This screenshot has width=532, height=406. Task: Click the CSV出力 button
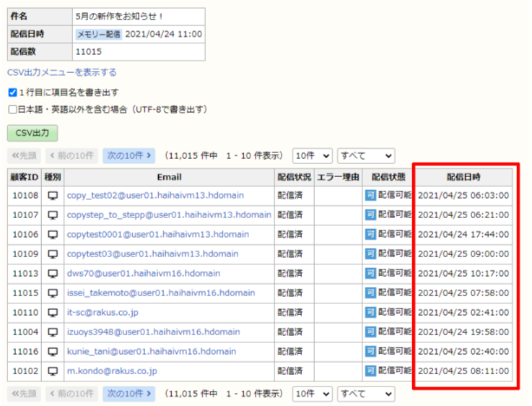coord(32,133)
